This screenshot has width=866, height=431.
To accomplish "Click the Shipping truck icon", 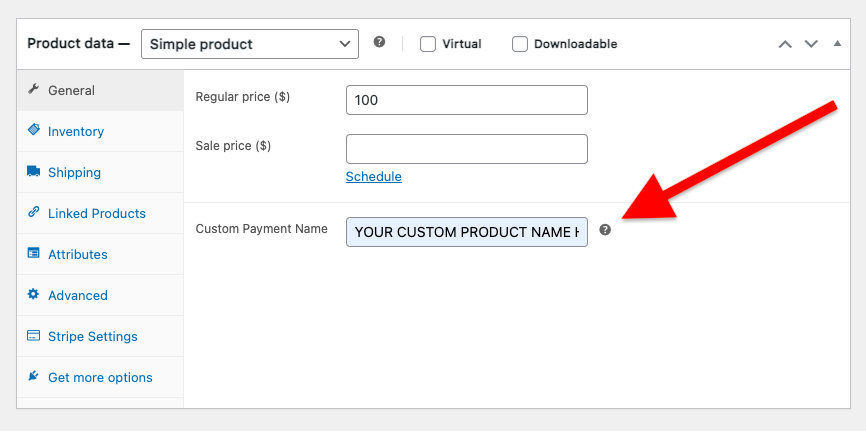I will 33,172.
